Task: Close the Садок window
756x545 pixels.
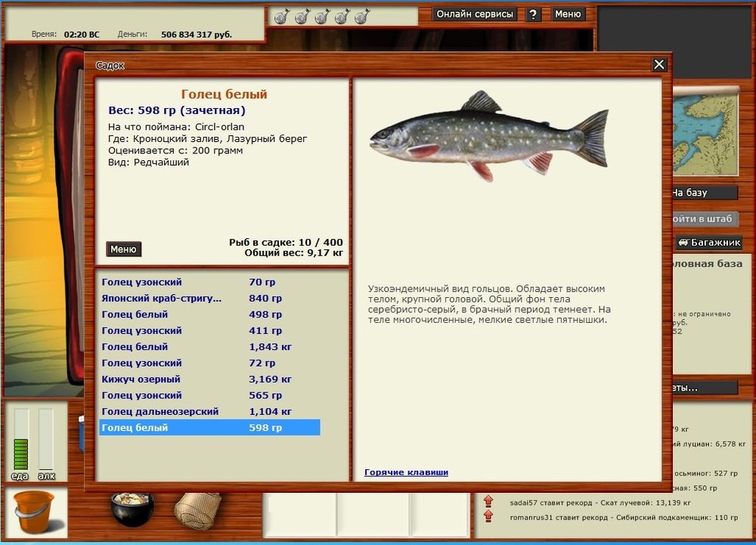Action: coord(659,65)
